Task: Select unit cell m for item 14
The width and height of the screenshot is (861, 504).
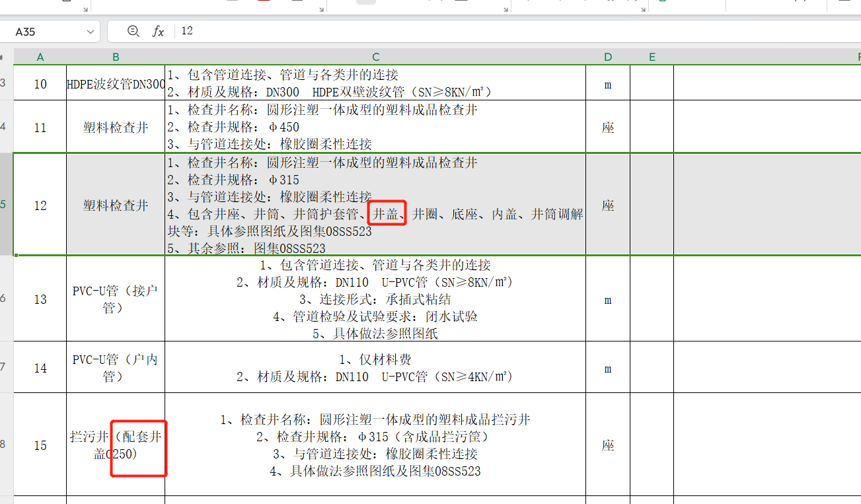Action: tap(608, 368)
